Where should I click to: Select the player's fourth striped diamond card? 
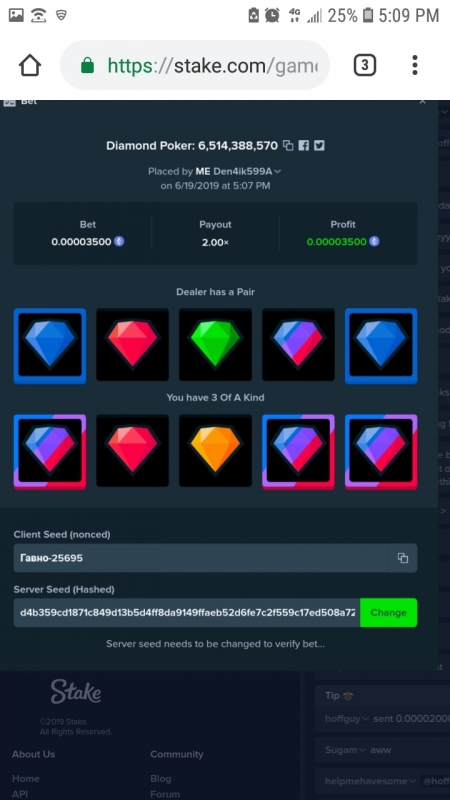pos(298,451)
